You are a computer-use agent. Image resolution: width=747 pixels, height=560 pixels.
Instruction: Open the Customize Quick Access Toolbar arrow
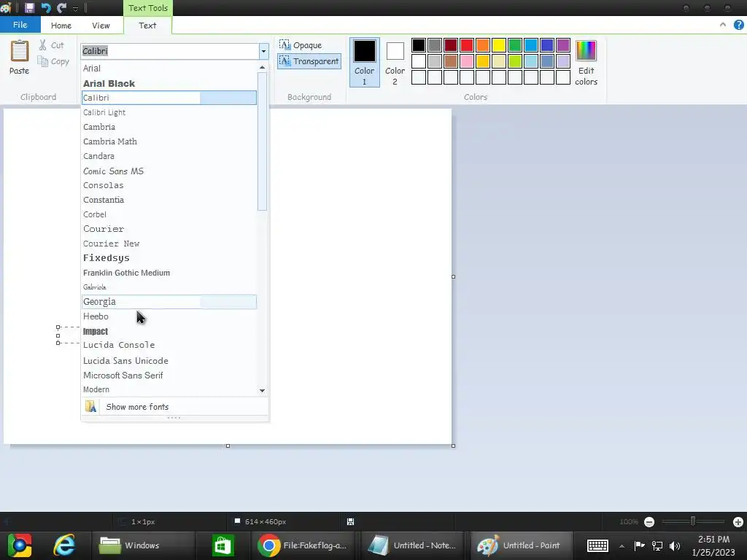click(x=75, y=9)
